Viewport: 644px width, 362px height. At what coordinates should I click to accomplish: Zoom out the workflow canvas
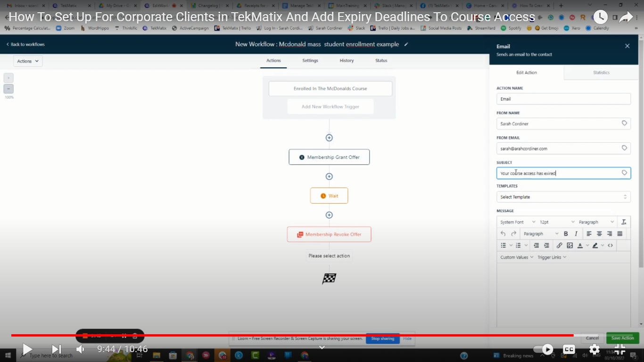8,89
